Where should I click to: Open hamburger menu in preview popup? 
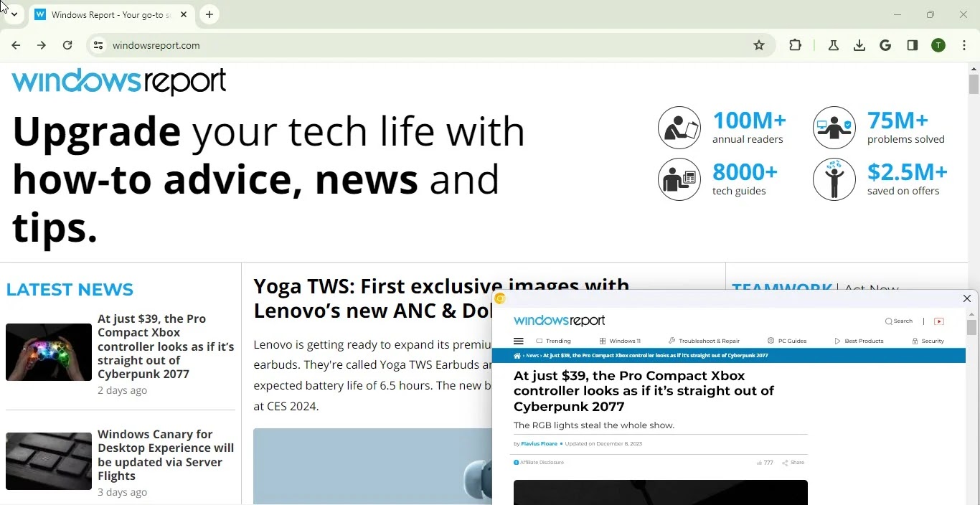click(x=519, y=341)
